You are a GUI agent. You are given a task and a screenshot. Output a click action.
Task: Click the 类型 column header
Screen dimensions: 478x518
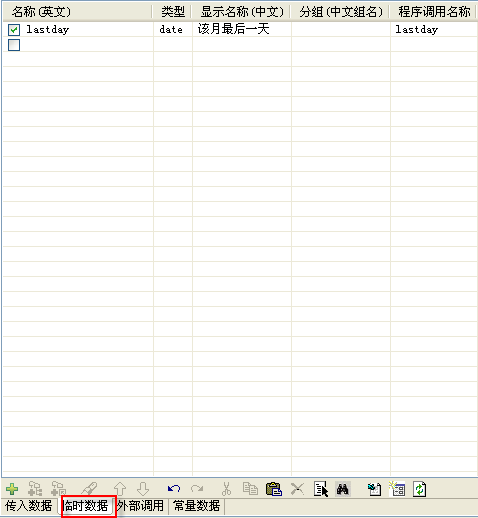tap(172, 12)
